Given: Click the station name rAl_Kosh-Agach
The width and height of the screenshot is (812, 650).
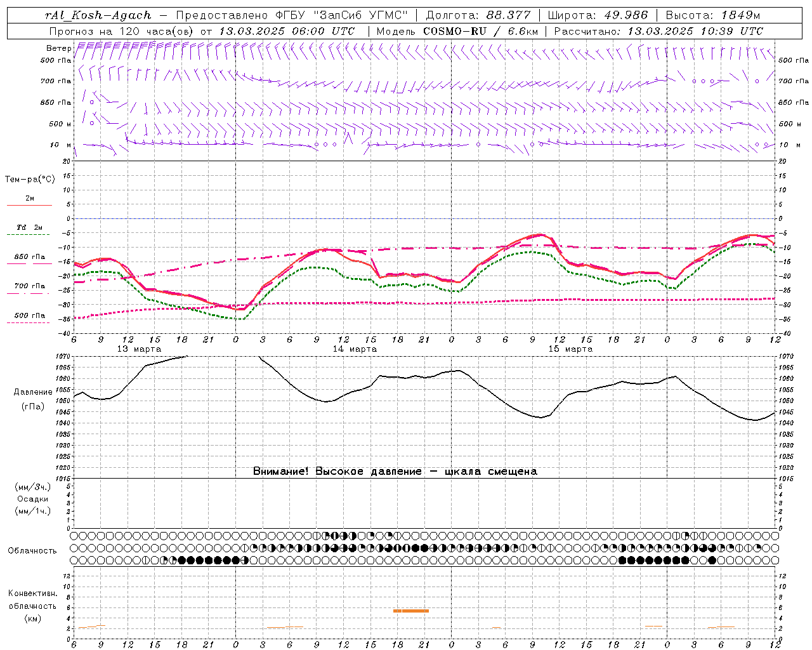Looking at the screenshot, I should pos(98,15).
